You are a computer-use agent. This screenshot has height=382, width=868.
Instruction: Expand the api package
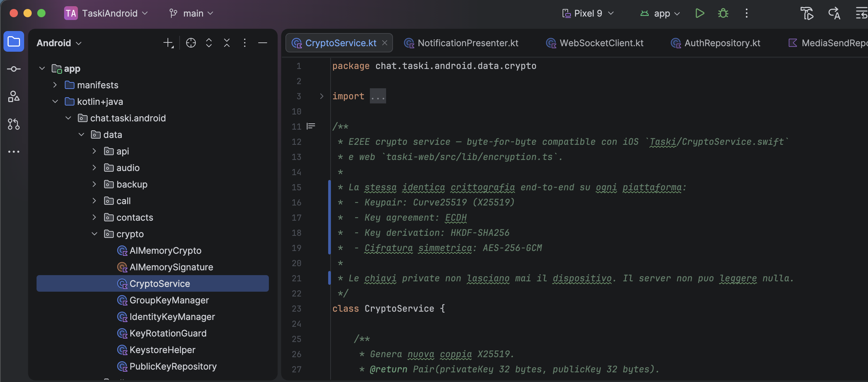(94, 151)
